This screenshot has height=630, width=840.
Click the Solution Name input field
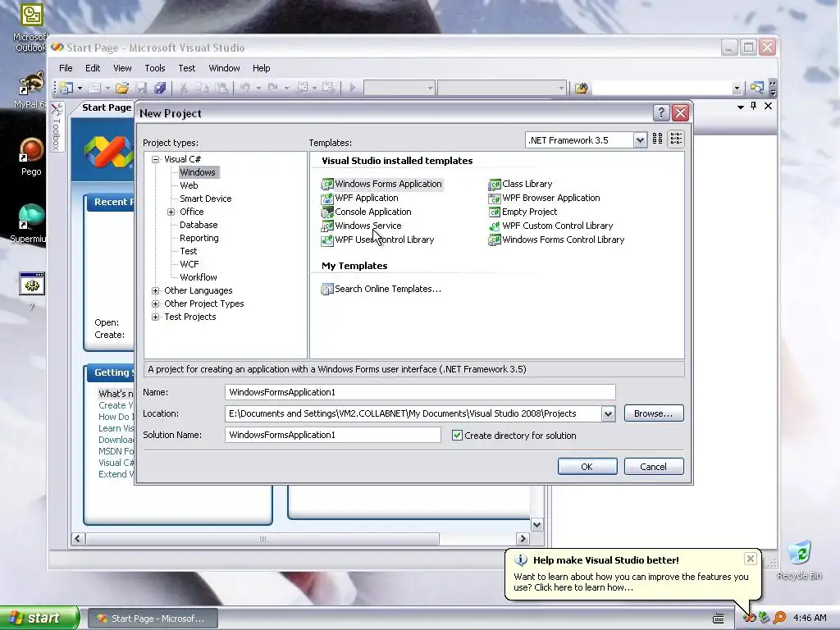333,435
